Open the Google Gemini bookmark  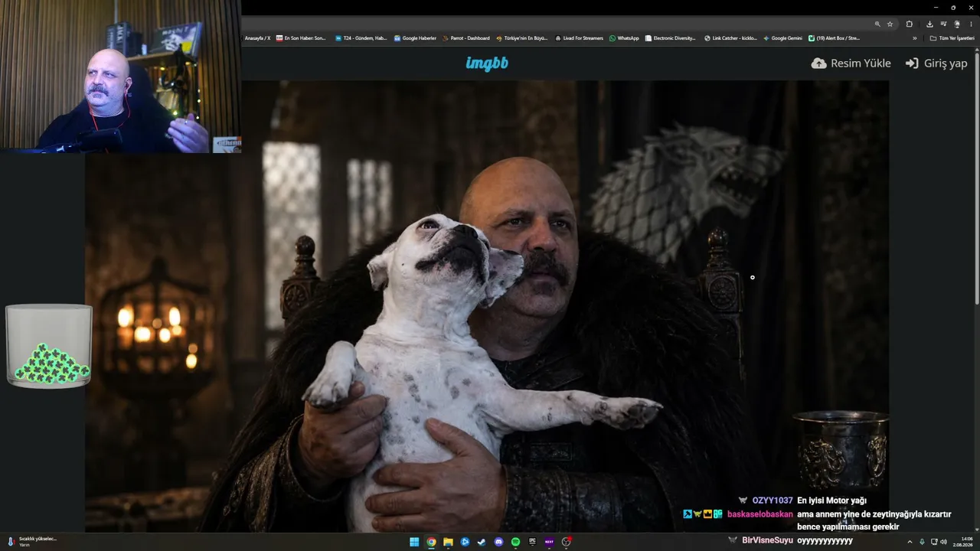[782, 38]
